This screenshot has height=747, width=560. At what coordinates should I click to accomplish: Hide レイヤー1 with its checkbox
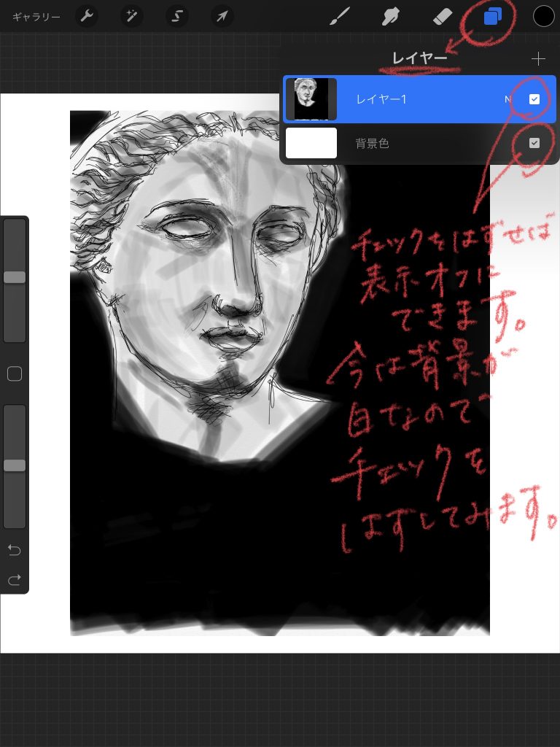tap(534, 98)
